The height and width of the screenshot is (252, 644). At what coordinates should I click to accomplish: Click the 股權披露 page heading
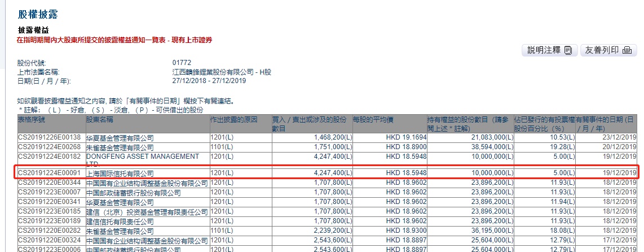[38, 15]
